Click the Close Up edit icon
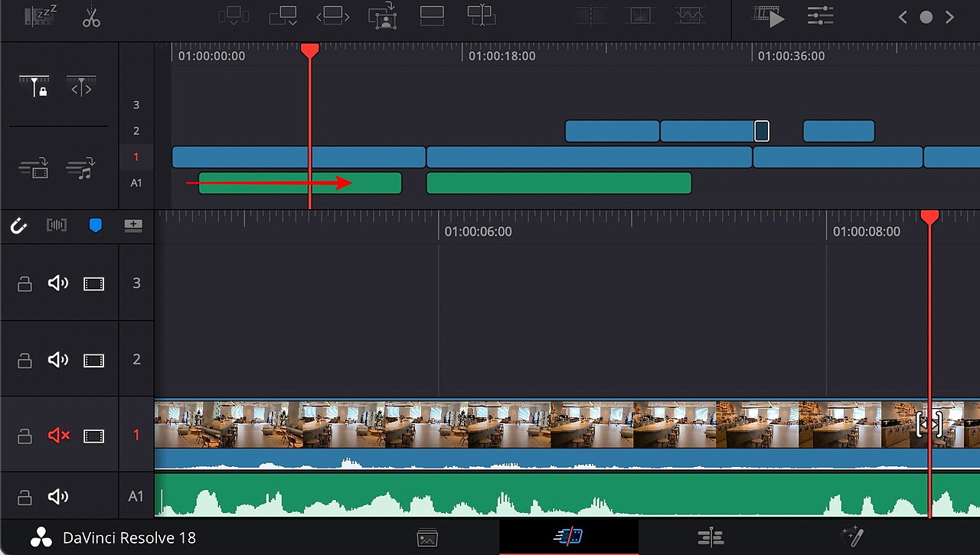980x555 pixels. pos(382,16)
